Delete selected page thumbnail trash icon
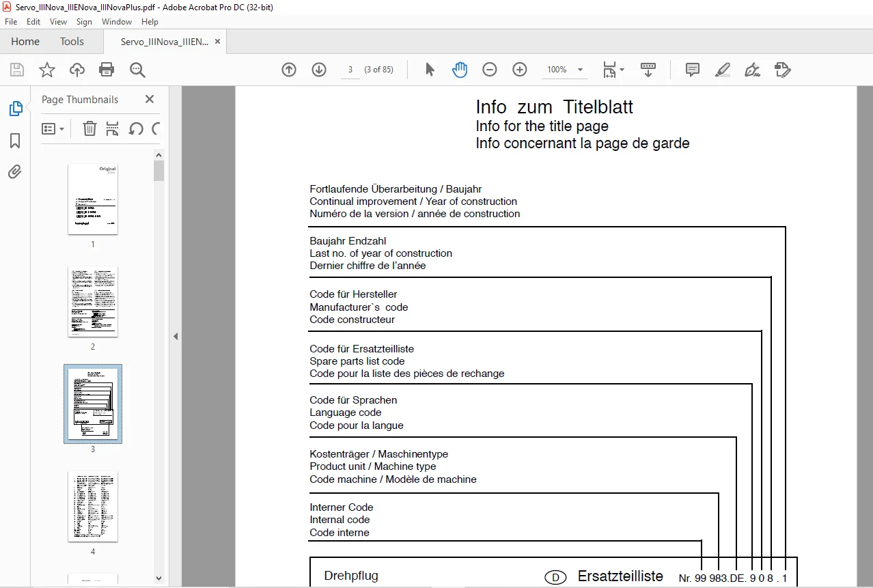Screen dimensions: 873x588 (89, 128)
